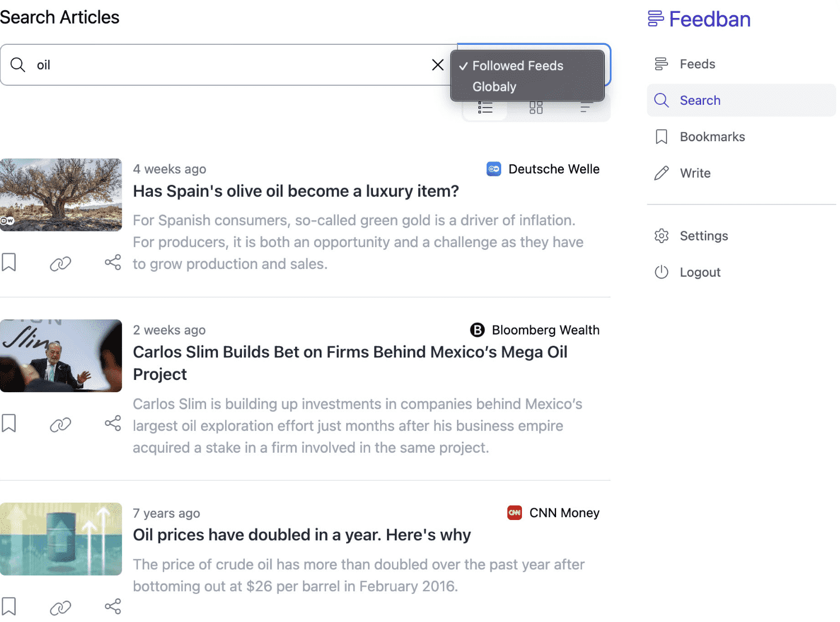Switch to grid card view layout
Screen dimensions: 840x622
[x=536, y=108]
